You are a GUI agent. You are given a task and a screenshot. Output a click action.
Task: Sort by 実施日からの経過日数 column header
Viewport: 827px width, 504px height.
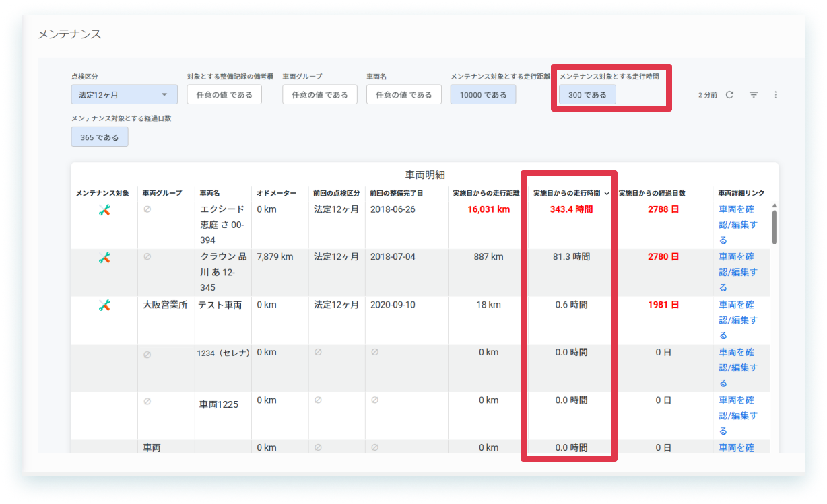(x=652, y=193)
